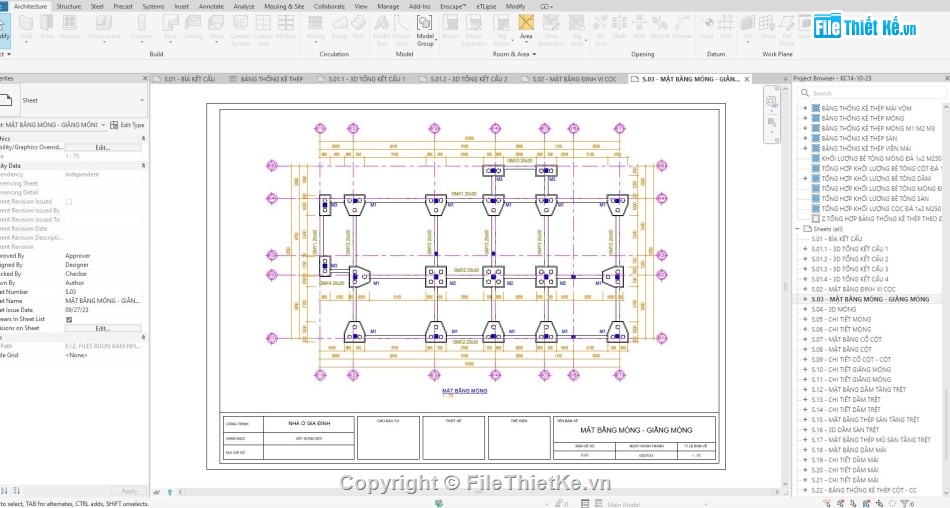Image resolution: width=950 pixels, height=508 pixels.
Task: Select S.16 - 3D DẦM SÀN TRỆT sheet
Action: pyautogui.click(x=845, y=430)
